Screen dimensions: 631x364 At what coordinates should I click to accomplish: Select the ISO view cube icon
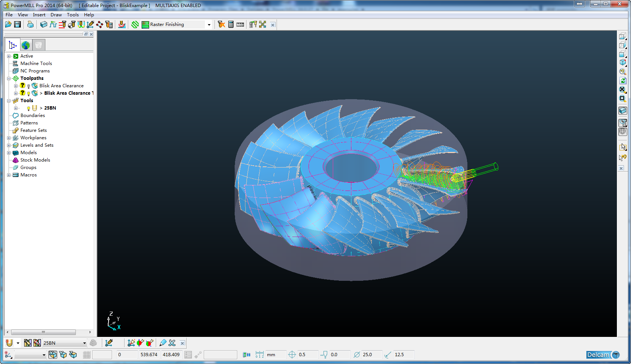point(623,63)
